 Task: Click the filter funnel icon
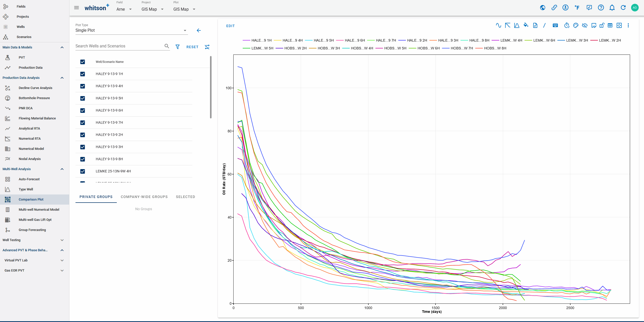(x=178, y=47)
